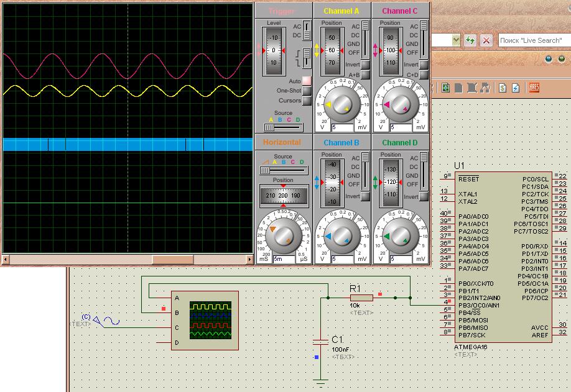Viewport: 571px width, 392px height.
Task: Click the green sheet icon in toolbar
Action: pos(446,88)
